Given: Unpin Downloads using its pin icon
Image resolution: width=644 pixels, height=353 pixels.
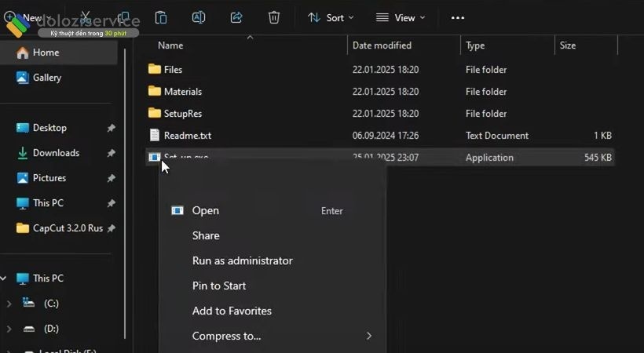Looking at the screenshot, I should tap(111, 153).
